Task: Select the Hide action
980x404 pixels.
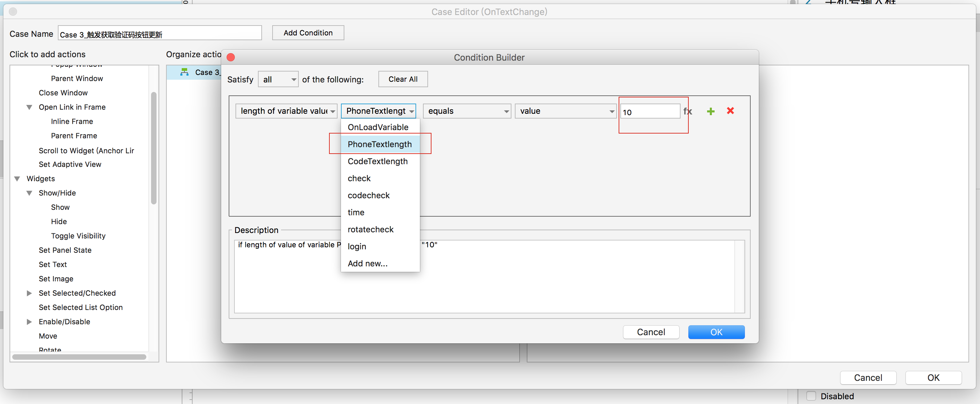Action: (x=59, y=222)
